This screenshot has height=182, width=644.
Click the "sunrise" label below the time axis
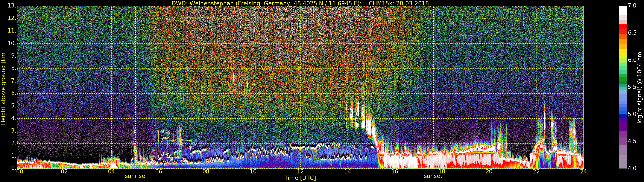point(135,176)
